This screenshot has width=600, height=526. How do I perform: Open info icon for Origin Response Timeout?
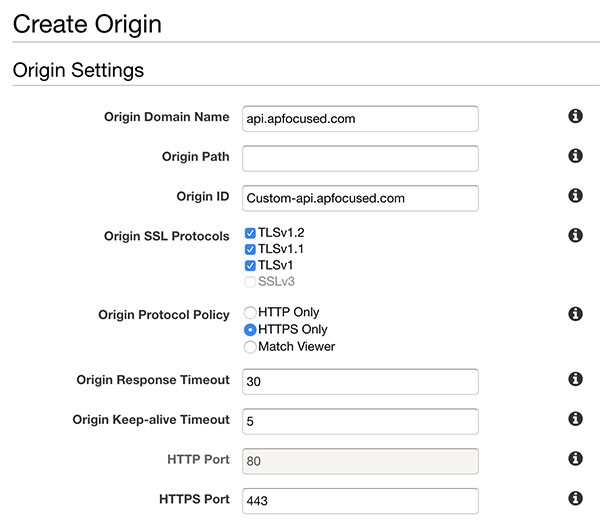click(x=575, y=379)
